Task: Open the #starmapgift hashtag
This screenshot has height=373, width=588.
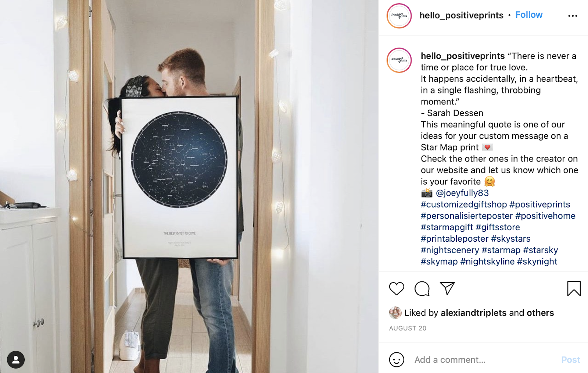Action: 447,227
